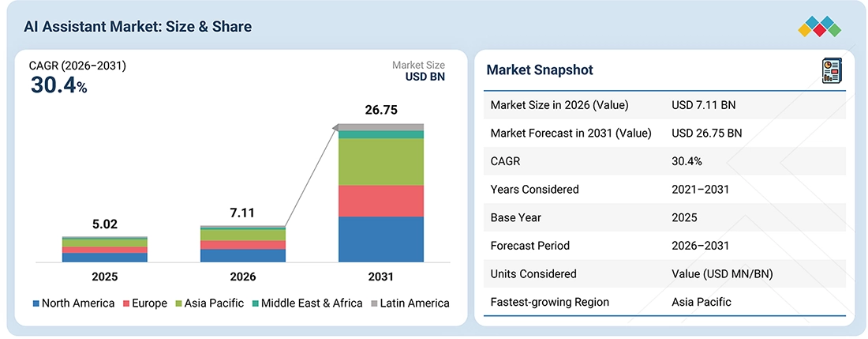Select the Market Forecast in 2031 row

(x=664, y=133)
